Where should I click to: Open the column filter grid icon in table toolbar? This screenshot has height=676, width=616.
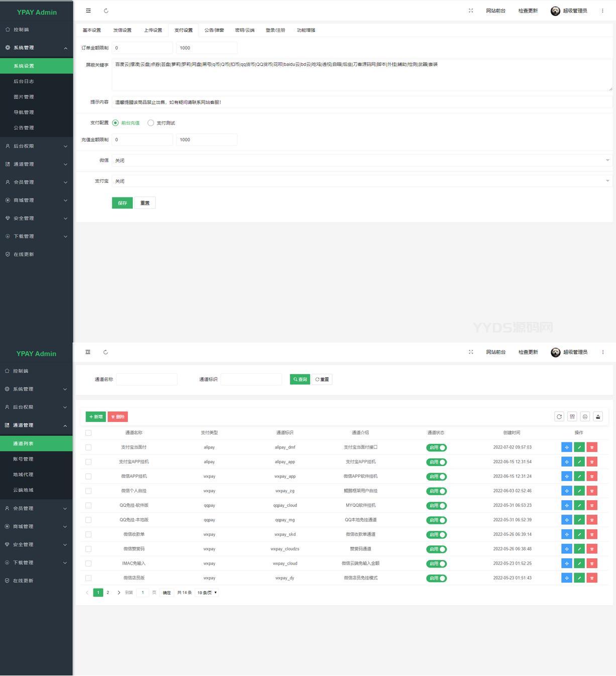(x=572, y=416)
